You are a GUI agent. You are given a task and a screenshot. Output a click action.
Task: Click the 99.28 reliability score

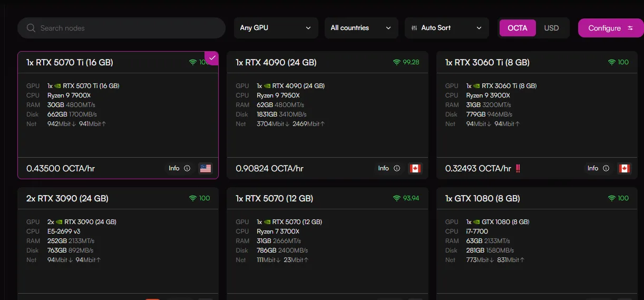411,62
